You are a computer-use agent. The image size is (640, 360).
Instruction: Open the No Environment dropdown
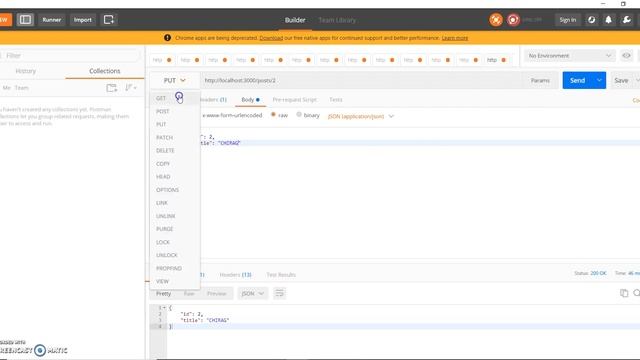[569, 56]
